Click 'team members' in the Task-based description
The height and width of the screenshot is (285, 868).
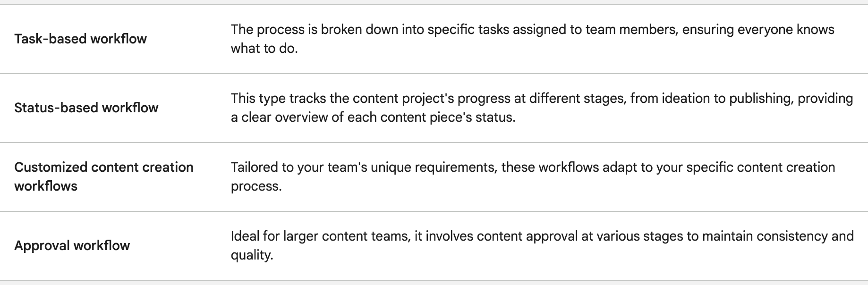point(631,29)
